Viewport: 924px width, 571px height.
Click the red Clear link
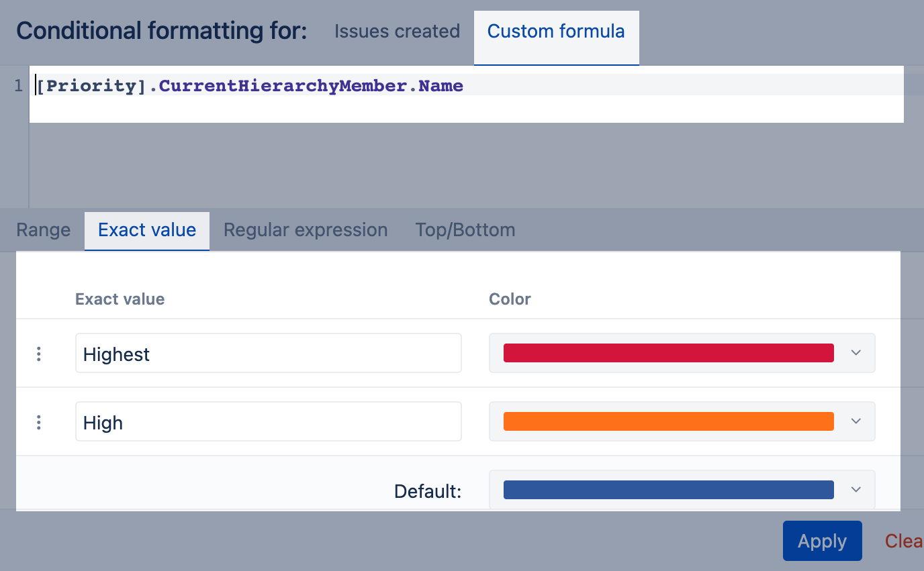point(904,541)
